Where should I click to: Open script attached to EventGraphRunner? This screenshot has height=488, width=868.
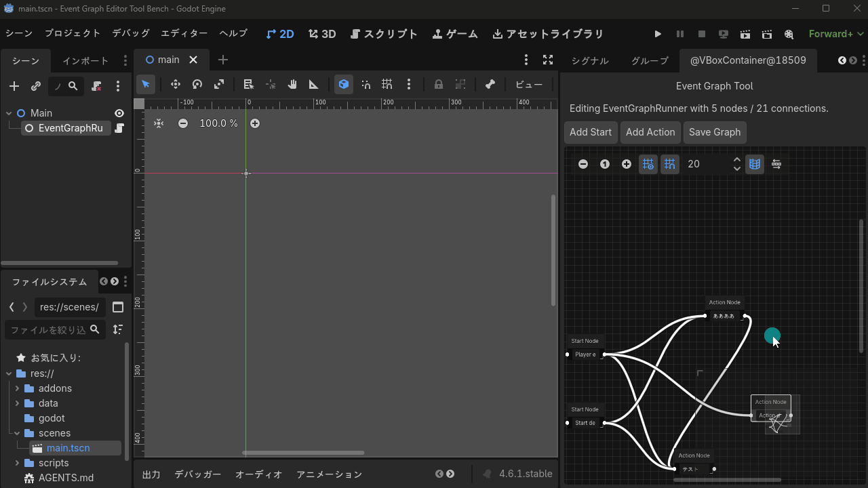[x=119, y=128]
